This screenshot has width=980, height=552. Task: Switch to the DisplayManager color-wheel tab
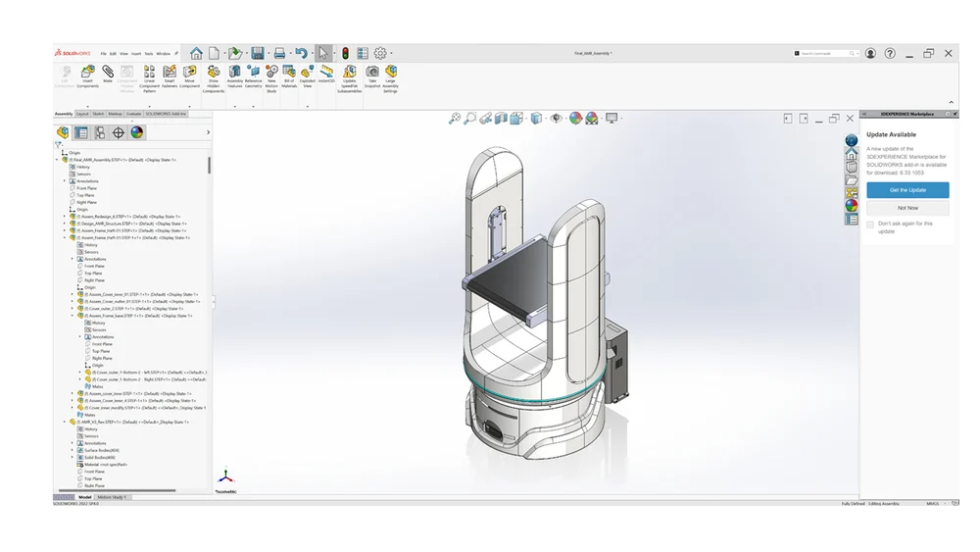click(x=137, y=132)
